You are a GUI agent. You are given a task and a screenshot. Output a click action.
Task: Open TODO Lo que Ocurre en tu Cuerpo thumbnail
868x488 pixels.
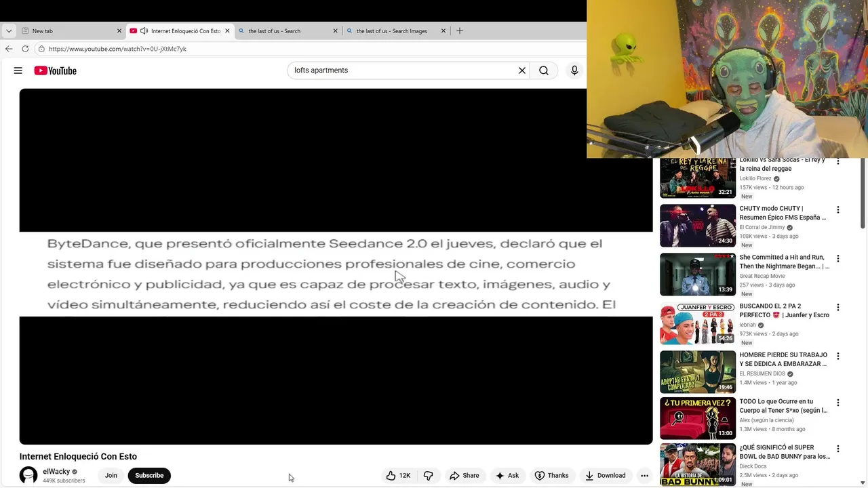698,418
